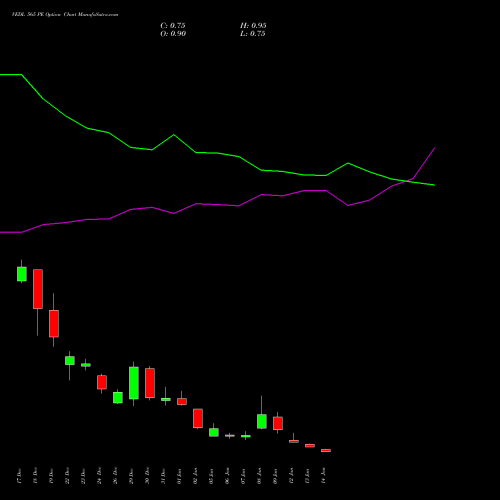The height and width of the screenshot is (500, 500).
Task: Click the red candle for 30 Dec
Action: click(x=150, y=383)
